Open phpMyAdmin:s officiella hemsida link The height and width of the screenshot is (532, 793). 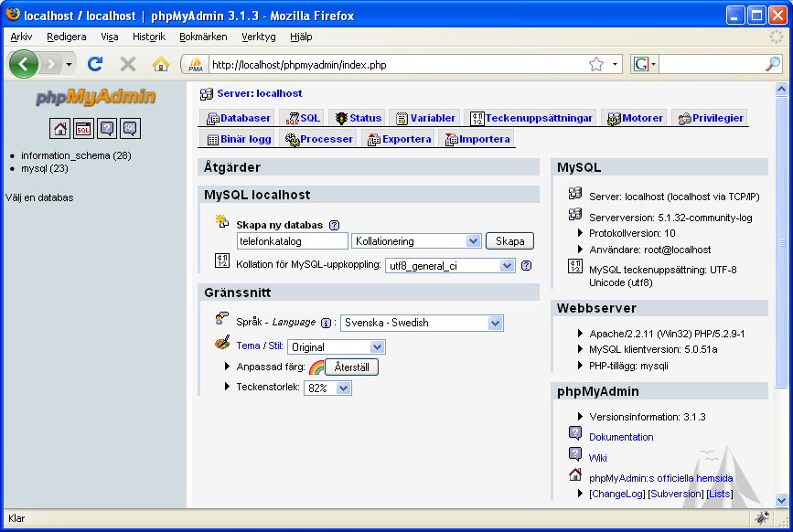click(x=661, y=478)
